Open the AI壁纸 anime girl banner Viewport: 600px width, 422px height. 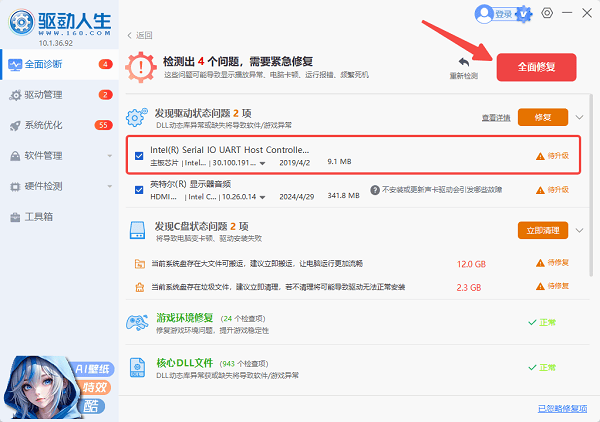coord(59,387)
